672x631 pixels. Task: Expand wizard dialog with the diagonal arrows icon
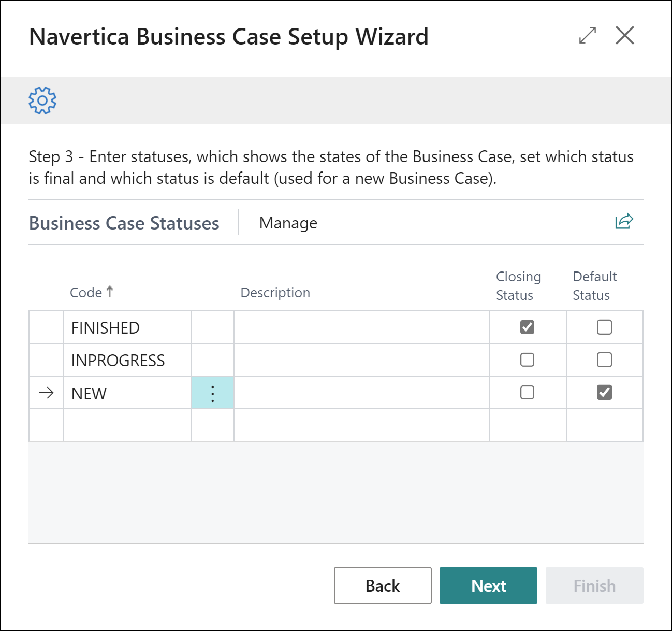click(x=588, y=36)
